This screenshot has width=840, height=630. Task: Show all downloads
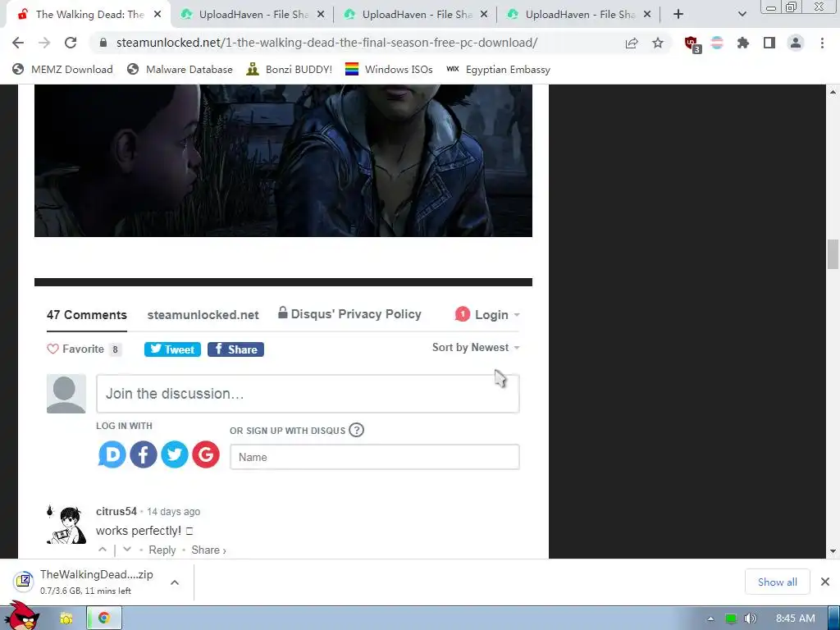(778, 582)
